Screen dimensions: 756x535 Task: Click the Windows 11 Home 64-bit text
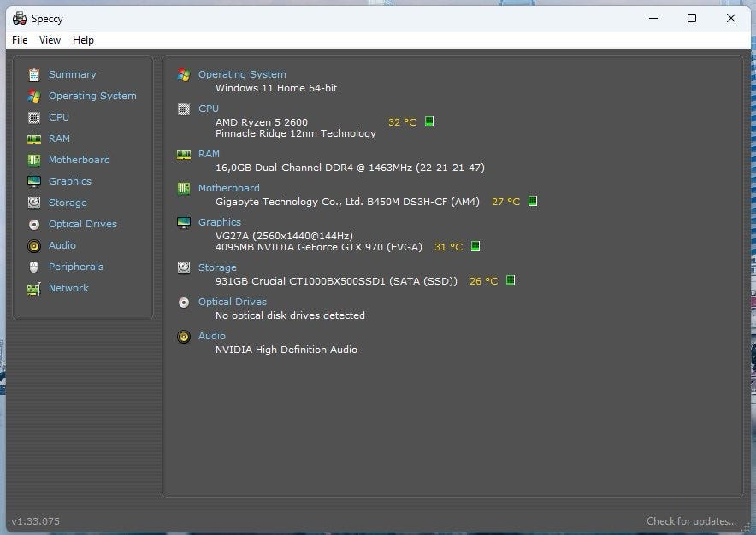275,89
